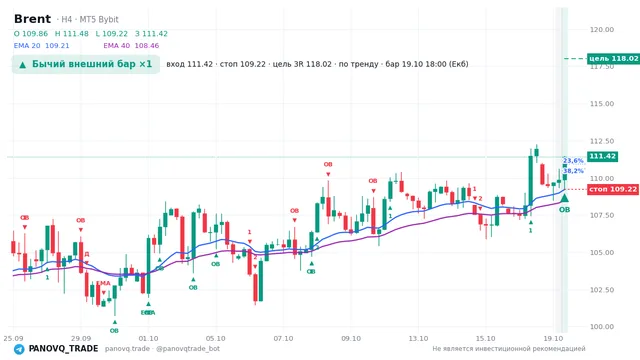
Task: Click the 19.10 date axis label
Action: [x=553, y=339]
